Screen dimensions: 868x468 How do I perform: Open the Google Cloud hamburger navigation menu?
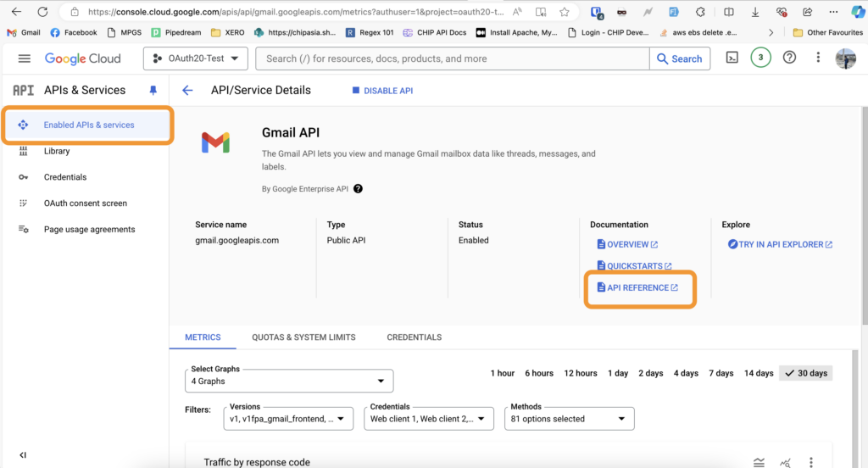24,58
